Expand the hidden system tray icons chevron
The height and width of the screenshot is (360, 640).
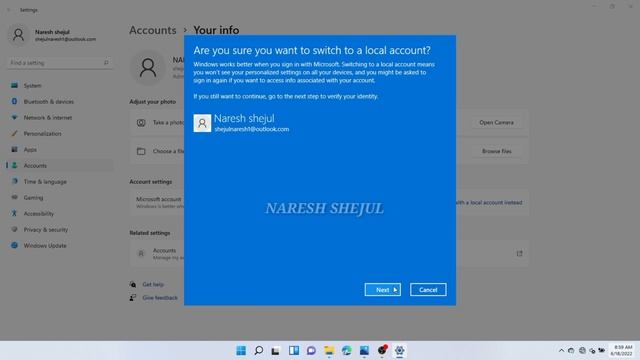[561, 351]
